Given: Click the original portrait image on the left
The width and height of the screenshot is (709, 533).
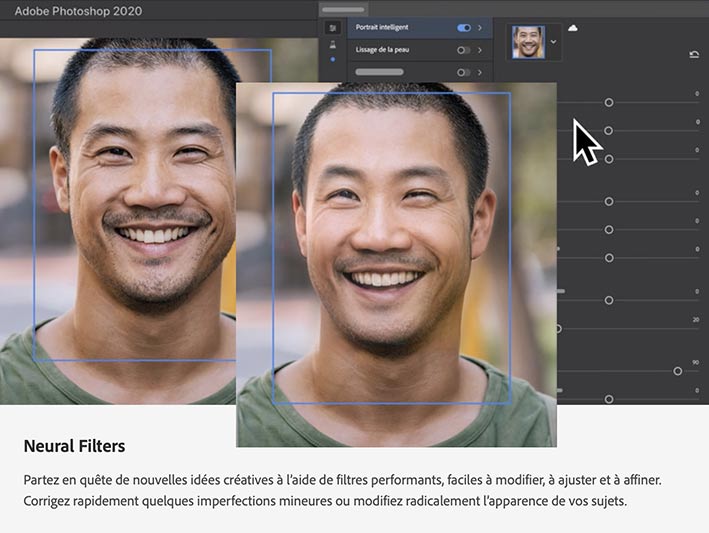Looking at the screenshot, I should [118, 221].
